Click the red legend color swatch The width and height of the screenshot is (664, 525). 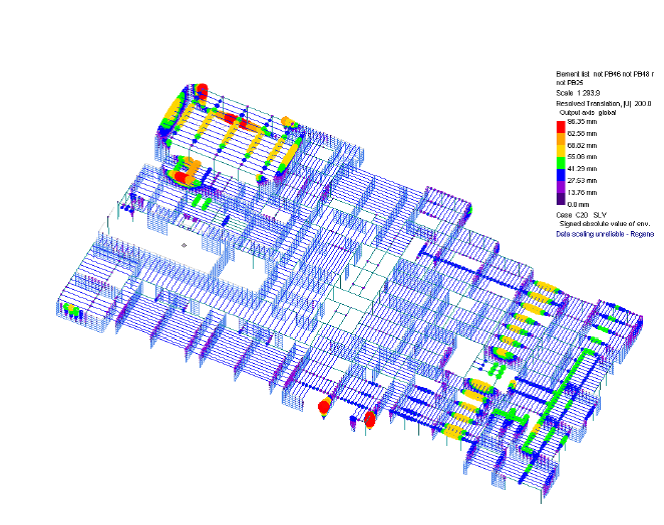tap(560, 126)
